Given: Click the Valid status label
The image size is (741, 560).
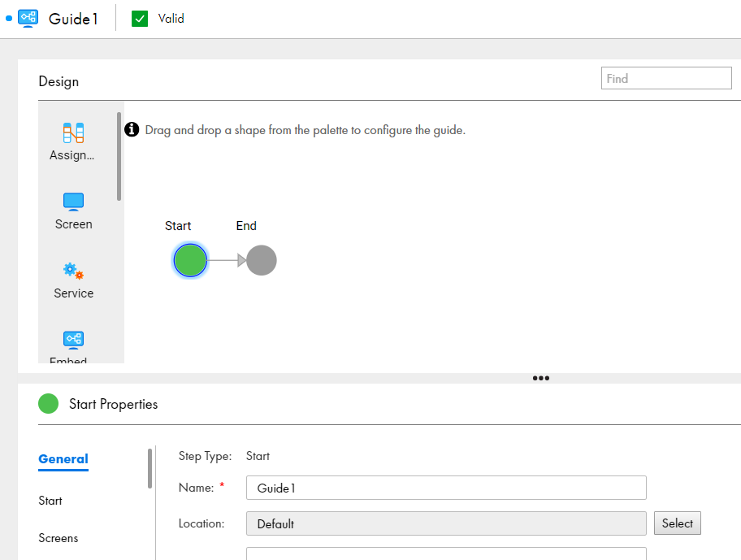Looking at the screenshot, I should coord(171,19).
